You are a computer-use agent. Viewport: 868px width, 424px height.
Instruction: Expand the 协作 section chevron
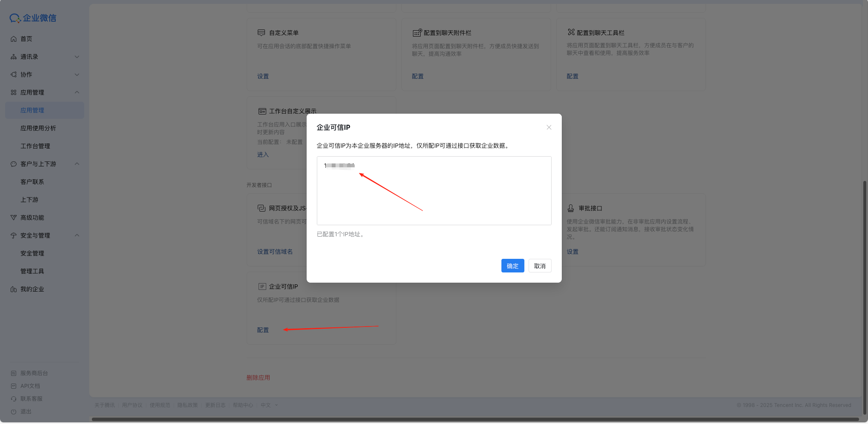click(77, 74)
